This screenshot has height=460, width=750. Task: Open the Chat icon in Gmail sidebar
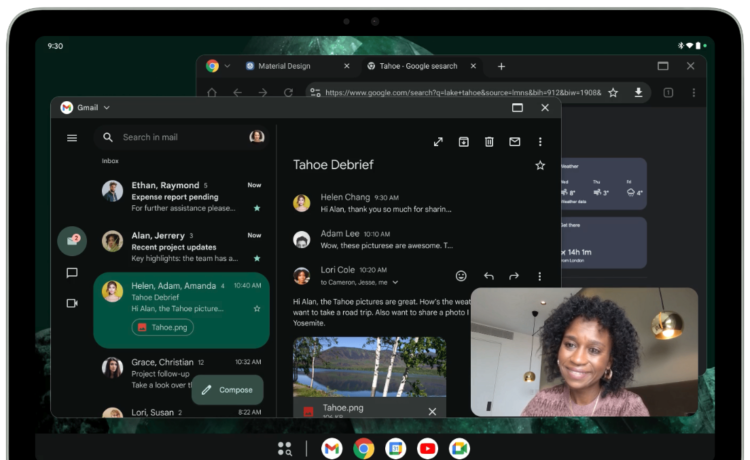click(x=72, y=273)
